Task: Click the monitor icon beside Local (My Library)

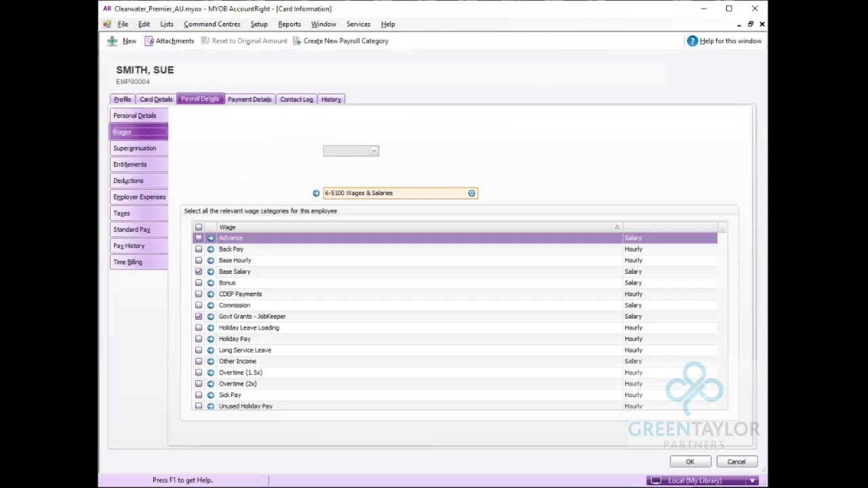Action: (x=656, y=481)
